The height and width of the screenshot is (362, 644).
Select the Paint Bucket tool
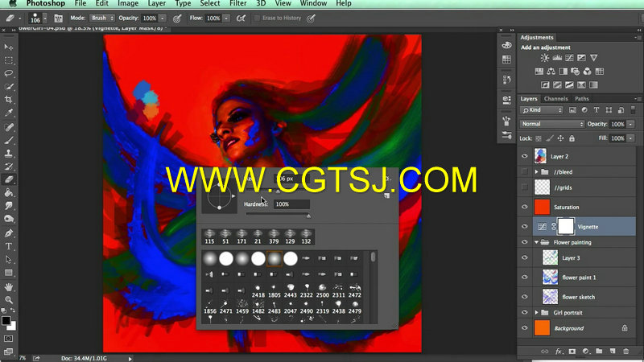pyautogui.click(x=9, y=192)
